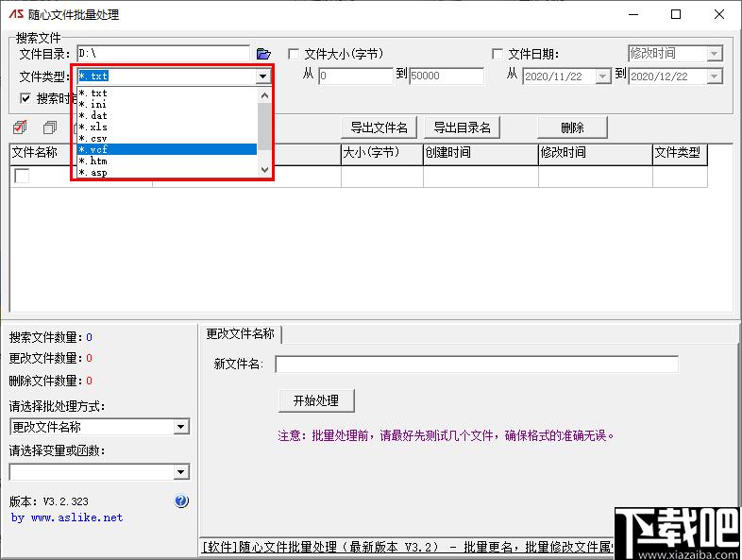742x560 pixels.
Task: Click the 50000 maximum size field
Action: click(447, 76)
